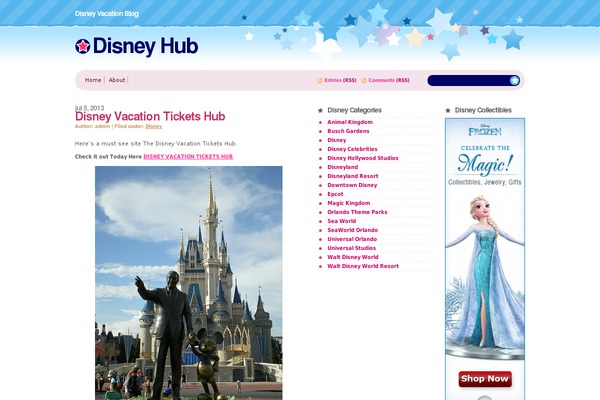Open the Epcot category

coord(335,194)
